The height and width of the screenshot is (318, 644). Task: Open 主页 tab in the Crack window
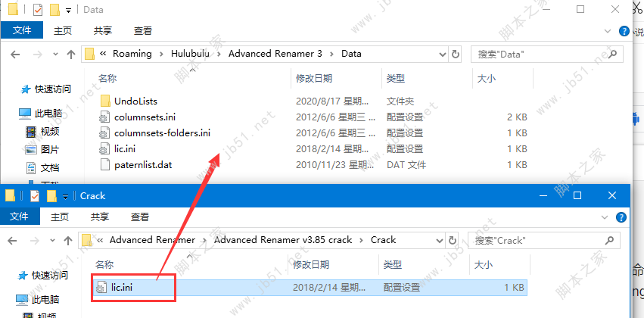click(60, 217)
